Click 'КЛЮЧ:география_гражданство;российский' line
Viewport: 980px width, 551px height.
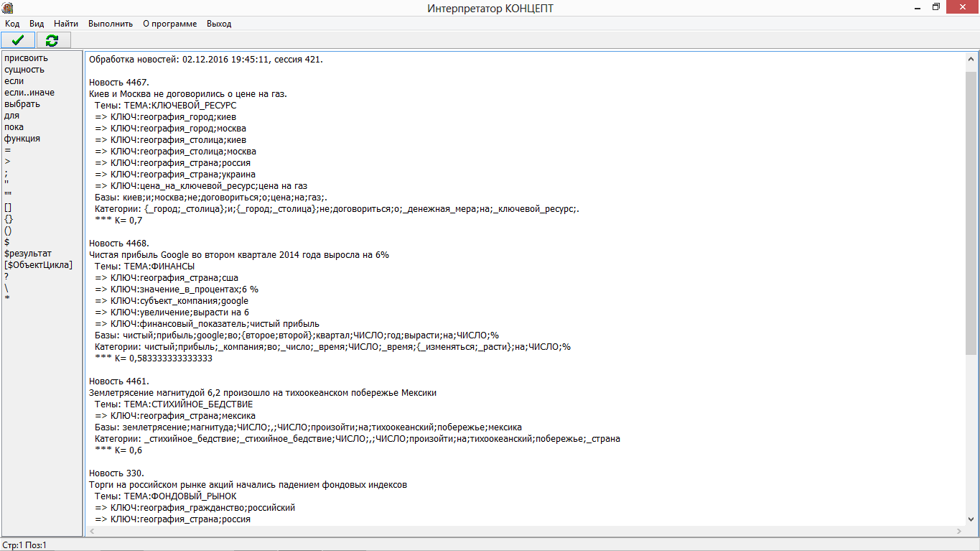[195, 507]
